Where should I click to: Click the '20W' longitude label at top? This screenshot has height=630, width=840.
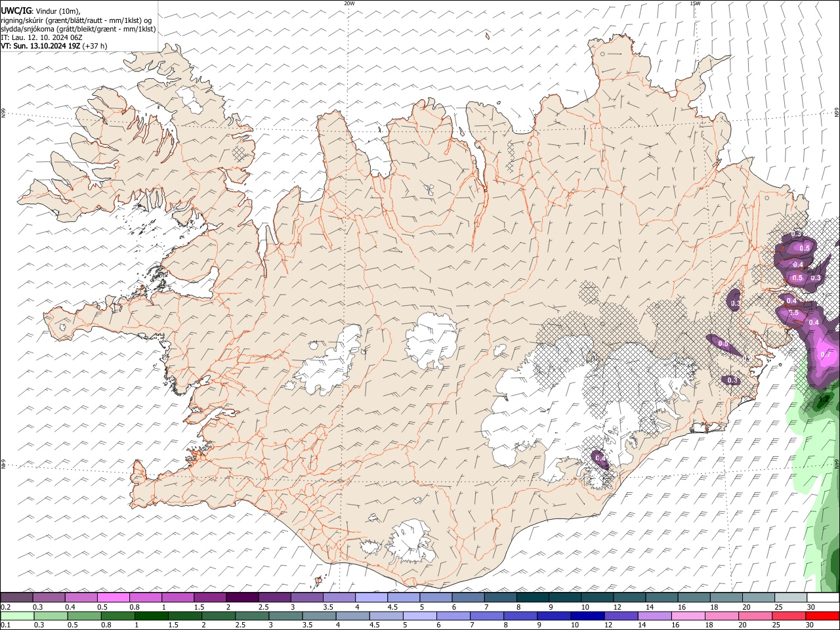tap(350, 3)
